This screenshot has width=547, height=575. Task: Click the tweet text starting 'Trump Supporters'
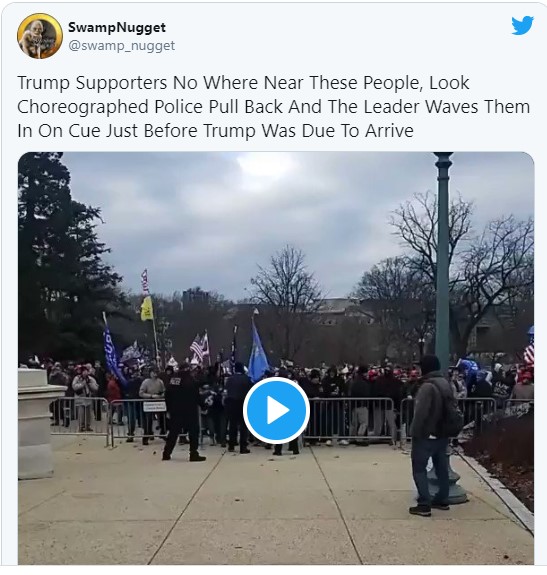click(x=274, y=106)
